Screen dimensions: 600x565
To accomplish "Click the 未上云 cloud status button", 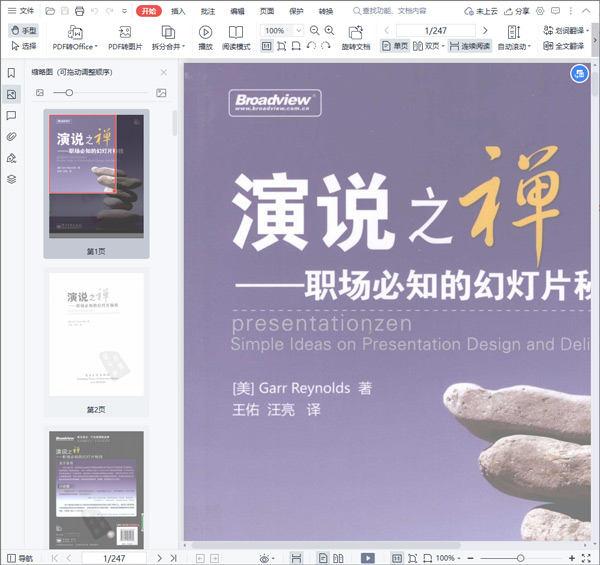I will [481, 11].
